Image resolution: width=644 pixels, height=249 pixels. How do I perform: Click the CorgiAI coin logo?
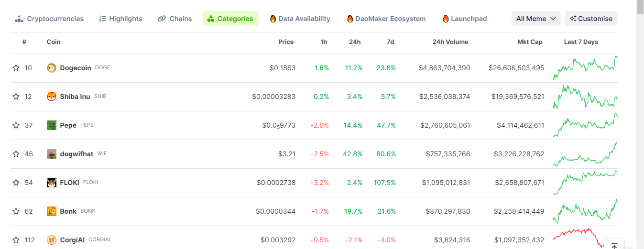click(52, 240)
